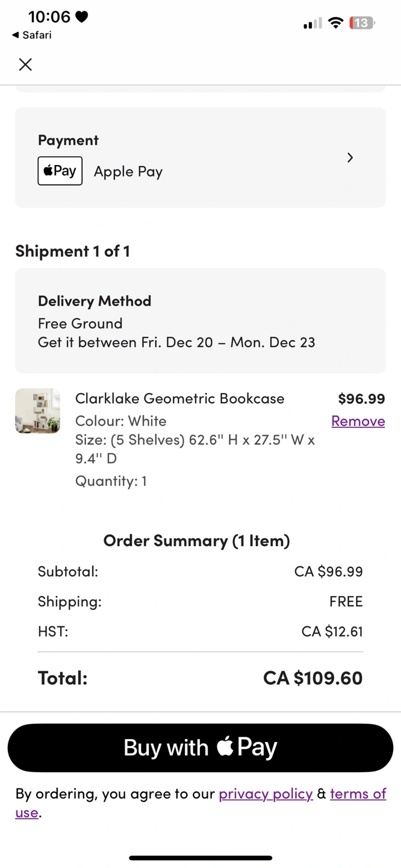
Task: Go back to Safari via the back arrow
Action: 15,35
